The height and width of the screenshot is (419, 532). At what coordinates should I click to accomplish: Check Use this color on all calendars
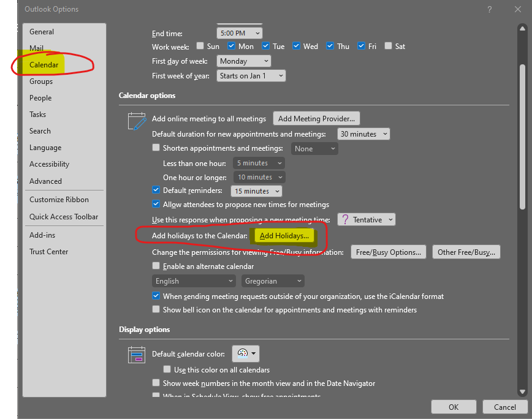click(x=167, y=369)
